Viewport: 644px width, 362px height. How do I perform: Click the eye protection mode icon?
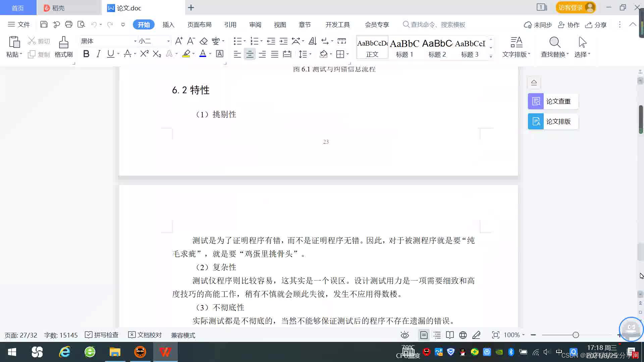tap(405, 335)
